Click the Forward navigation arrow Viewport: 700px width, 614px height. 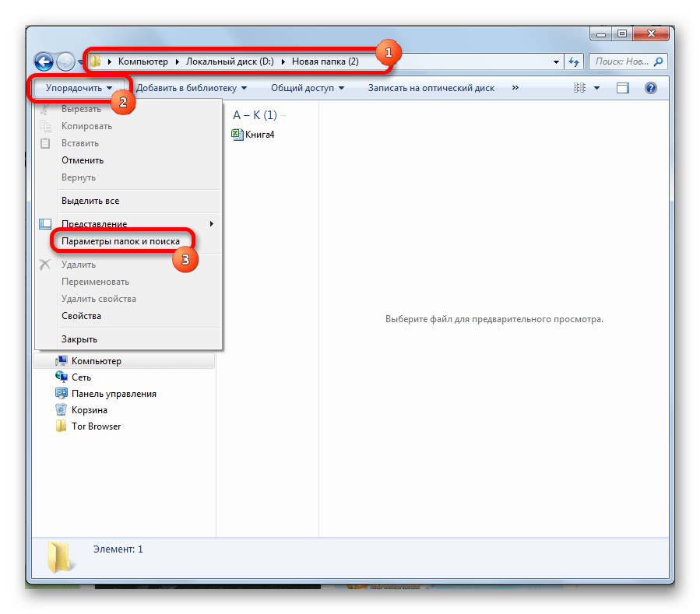[x=66, y=61]
